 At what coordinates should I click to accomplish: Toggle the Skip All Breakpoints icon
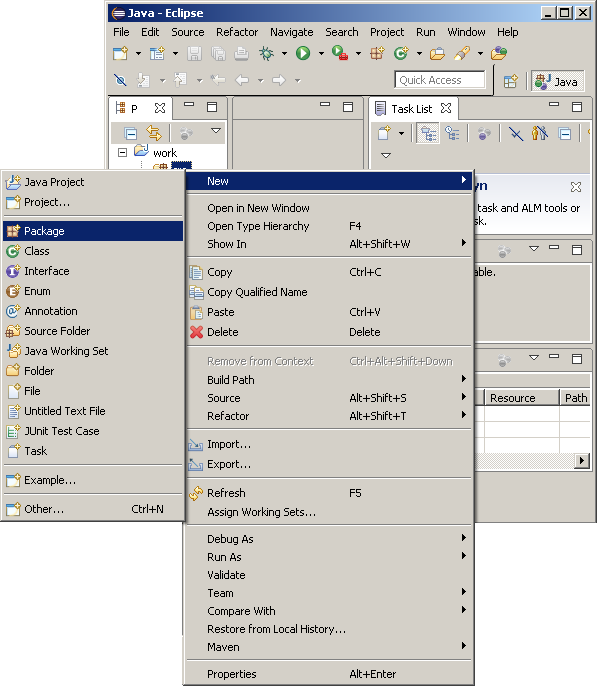(x=120, y=80)
